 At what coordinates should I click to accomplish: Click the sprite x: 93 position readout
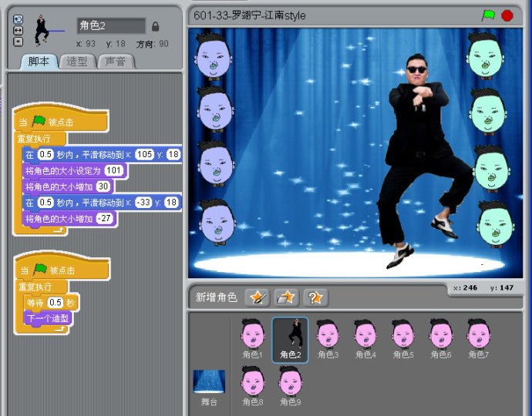pos(86,44)
